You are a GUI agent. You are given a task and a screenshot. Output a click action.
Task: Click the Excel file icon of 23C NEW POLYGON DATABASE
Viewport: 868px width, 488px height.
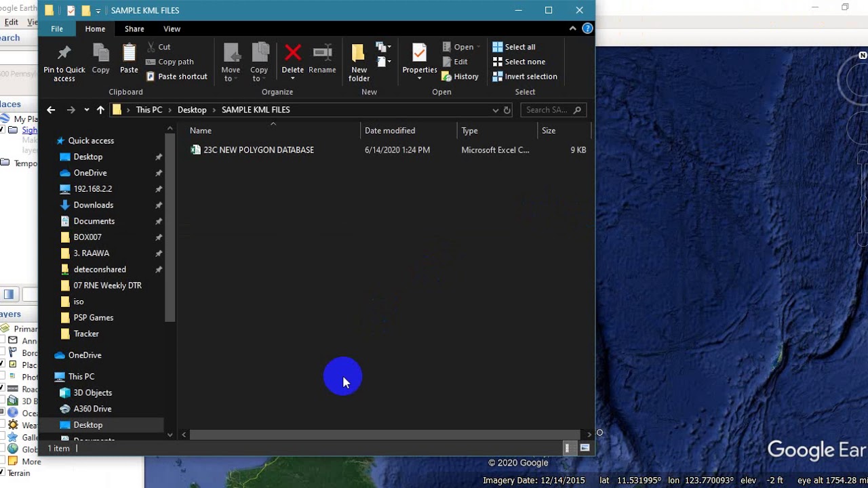pos(196,150)
